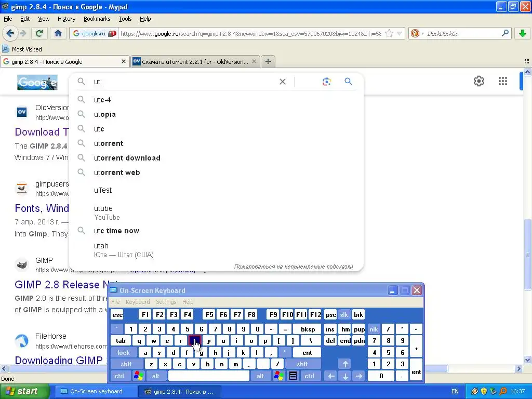The image size is (532, 399).
Task: Open Google settings gear icon
Action: (478, 81)
